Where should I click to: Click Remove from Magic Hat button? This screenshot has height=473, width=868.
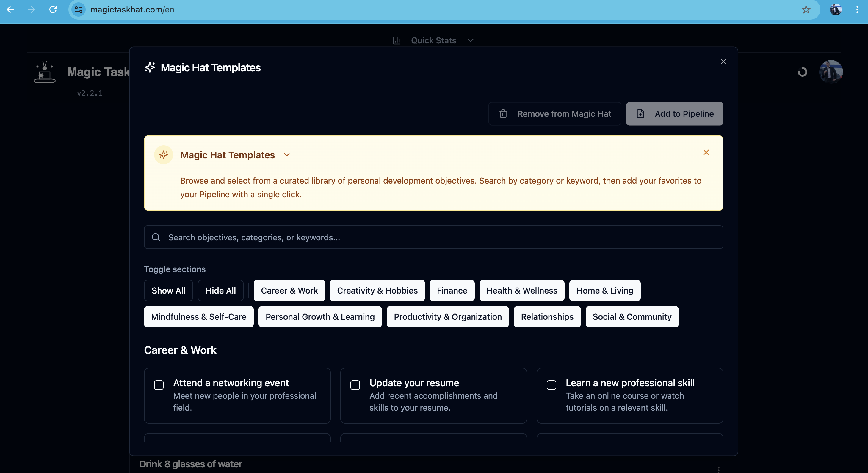pyautogui.click(x=555, y=114)
